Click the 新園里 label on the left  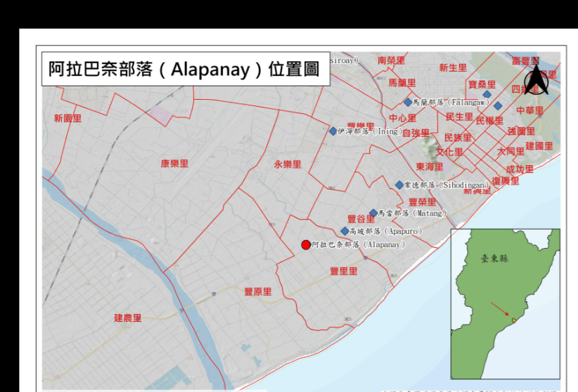click(68, 118)
